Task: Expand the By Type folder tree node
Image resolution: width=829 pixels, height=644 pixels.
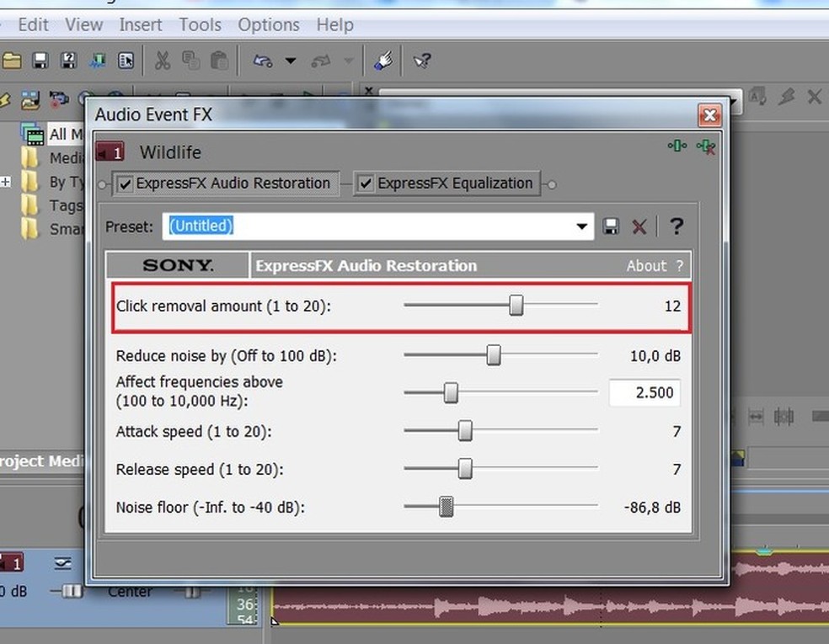Action: tap(6, 182)
